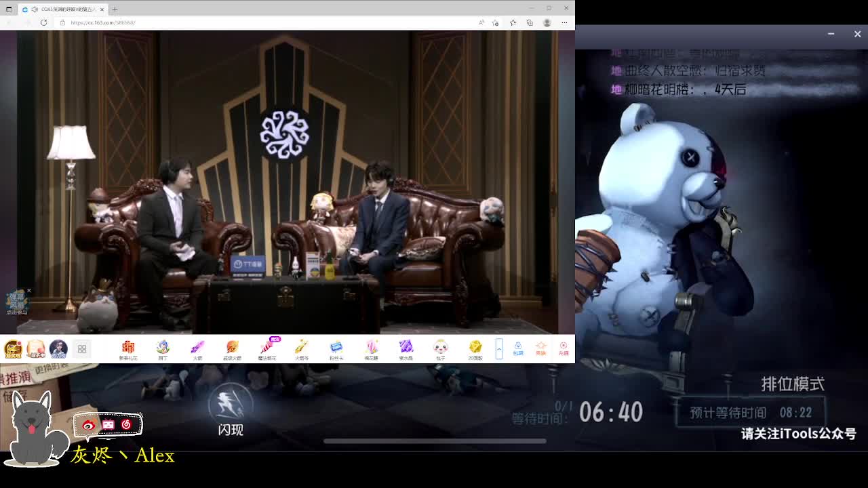Minimize the iTools mirror window

831,34
